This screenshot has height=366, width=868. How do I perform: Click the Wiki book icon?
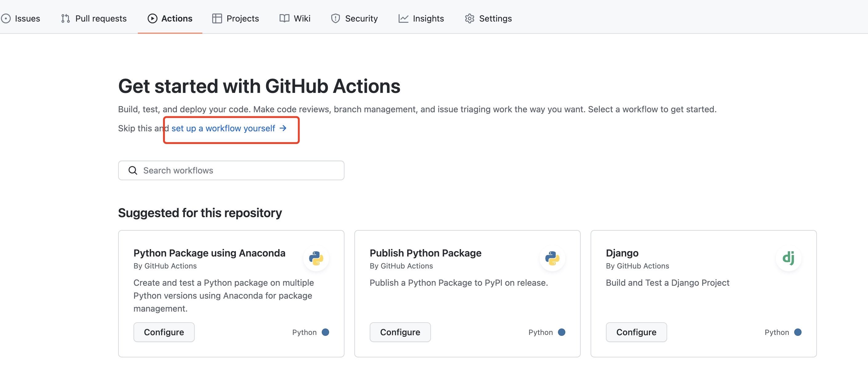click(x=284, y=18)
